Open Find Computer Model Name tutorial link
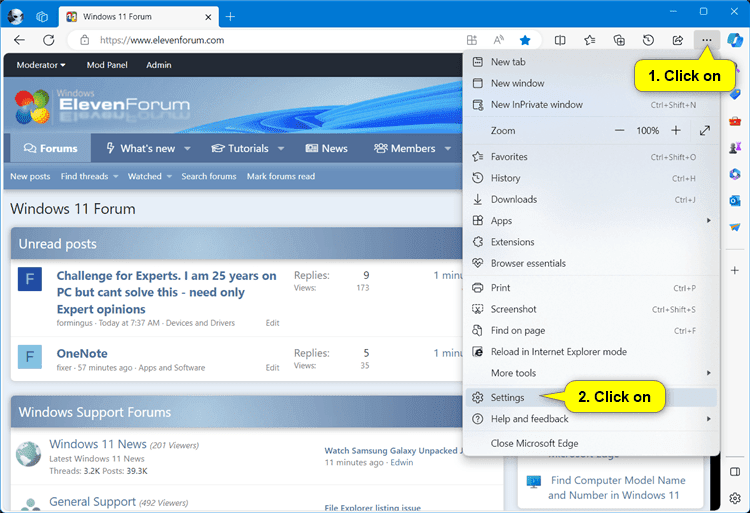750x513 pixels. (x=617, y=488)
